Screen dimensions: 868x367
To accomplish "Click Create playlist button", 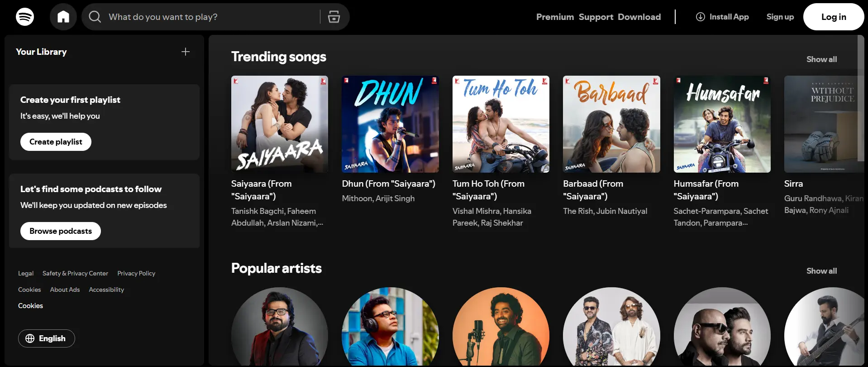I will tap(56, 142).
